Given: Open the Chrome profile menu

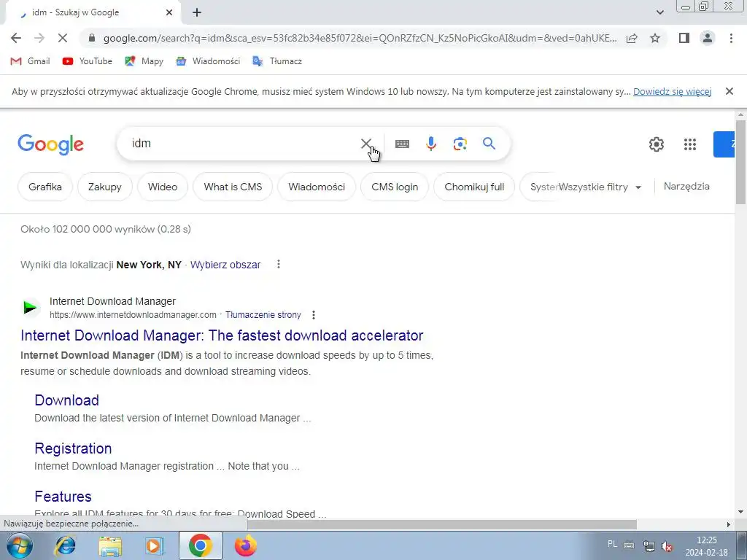Looking at the screenshot, I should point(708,38).
